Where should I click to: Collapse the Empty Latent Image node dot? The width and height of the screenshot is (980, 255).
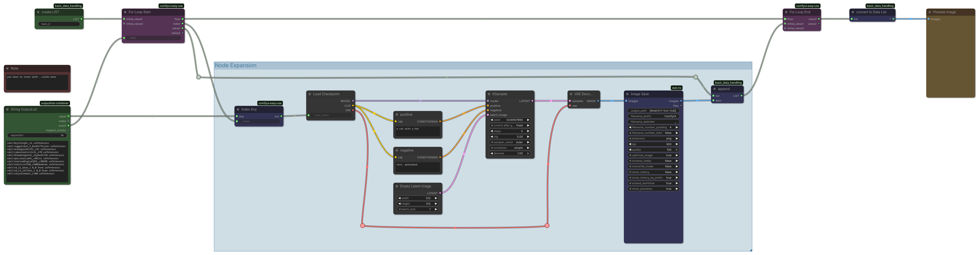point(397,186)
